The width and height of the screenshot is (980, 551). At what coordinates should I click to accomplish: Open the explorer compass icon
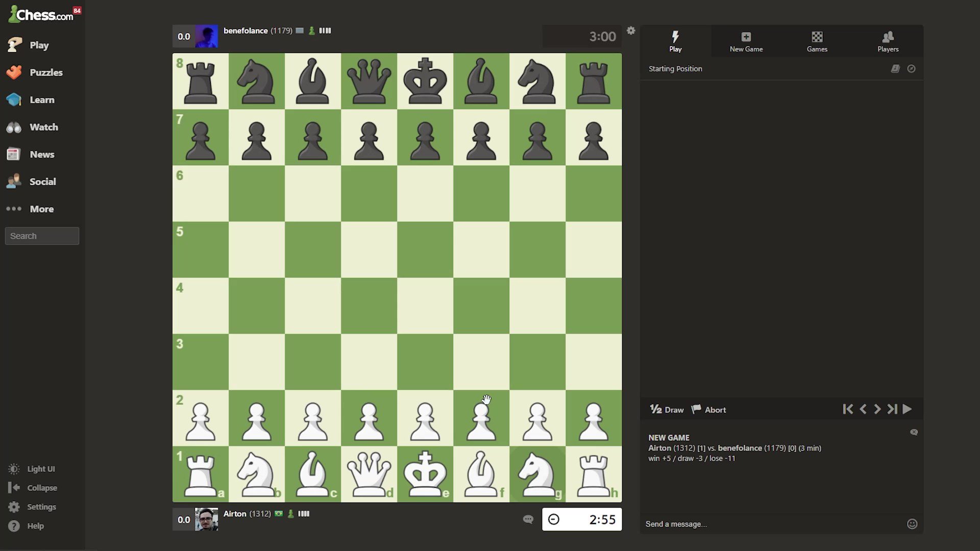point(911,68)
